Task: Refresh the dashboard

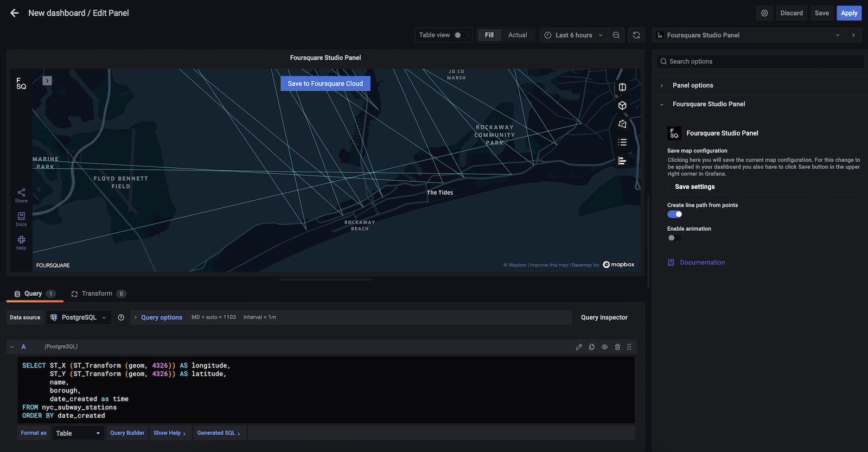Action: click(636, 35)
